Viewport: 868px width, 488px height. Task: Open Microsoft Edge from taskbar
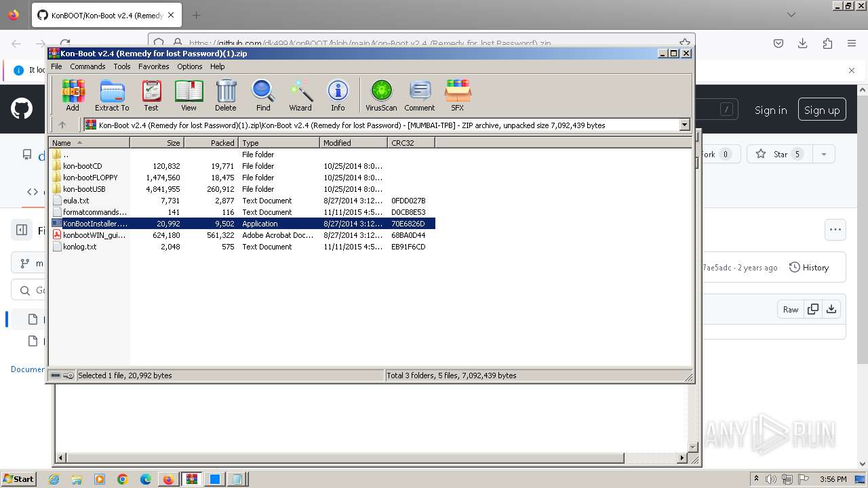tap(146, 479)
